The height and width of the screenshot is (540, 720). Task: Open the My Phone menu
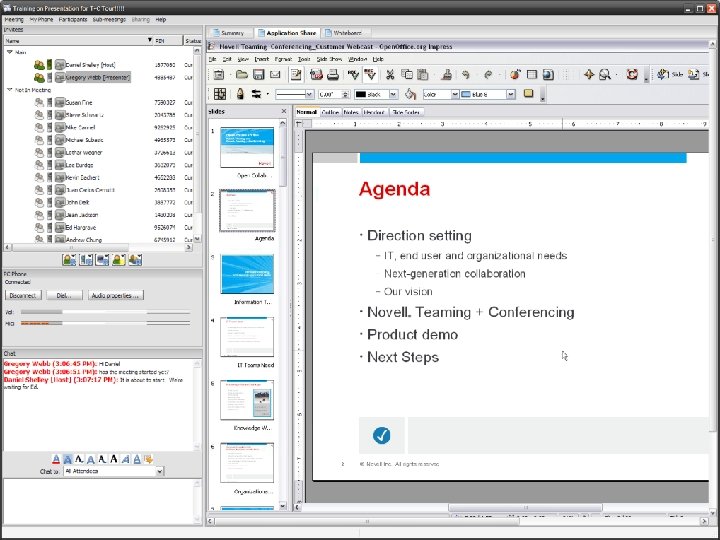(x=41, y=20)
